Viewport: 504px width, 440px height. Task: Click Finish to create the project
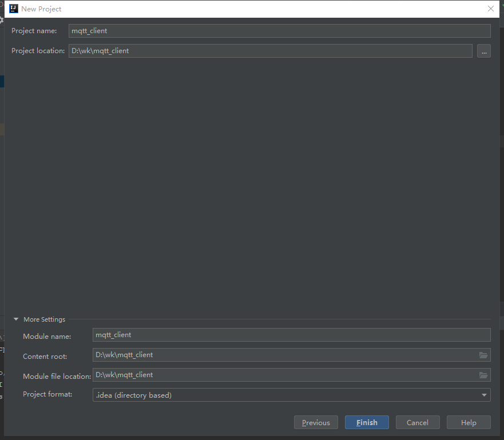click(367, 422)
